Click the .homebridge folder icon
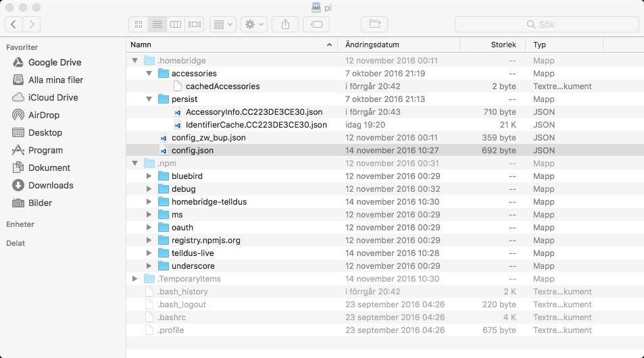Screen dimensions: 644x358 tap(149, 60)
